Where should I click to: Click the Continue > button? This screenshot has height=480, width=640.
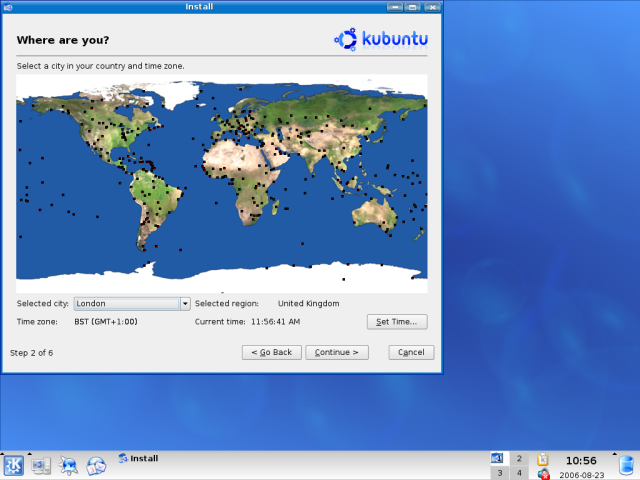337,352
